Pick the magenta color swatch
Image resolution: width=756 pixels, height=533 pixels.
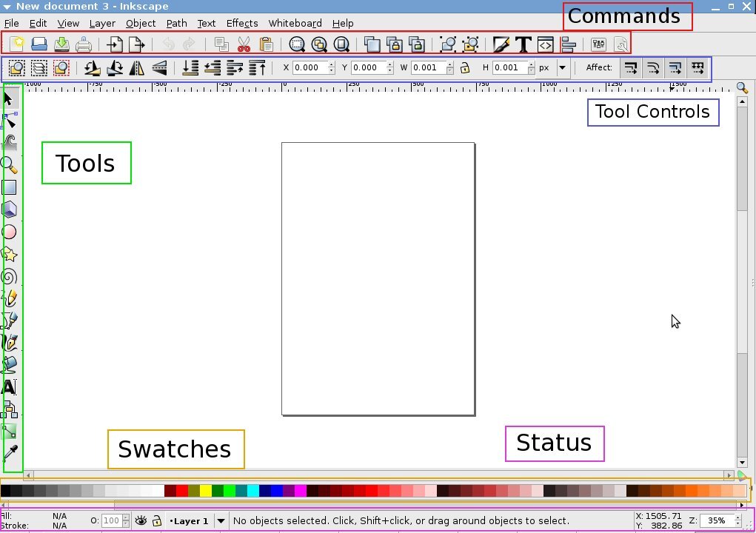coord(301,491)
